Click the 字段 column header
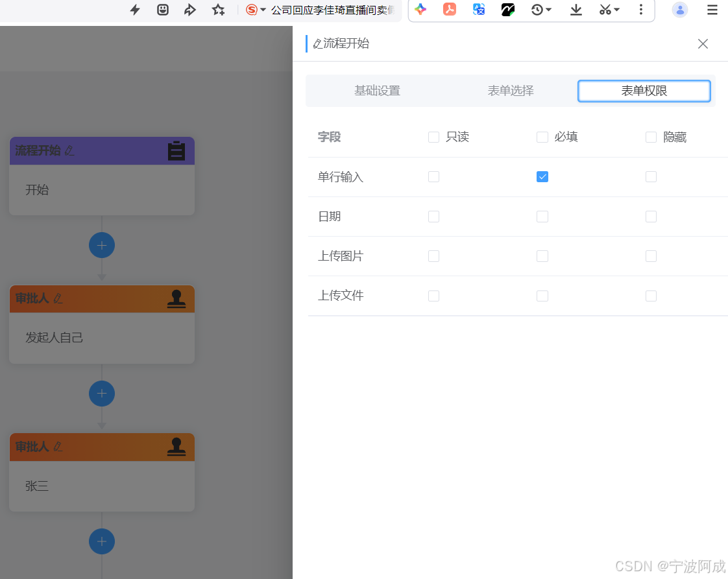The width and height of the screenshot is (728, 579). pyautogui.click(x=329, y=137)
